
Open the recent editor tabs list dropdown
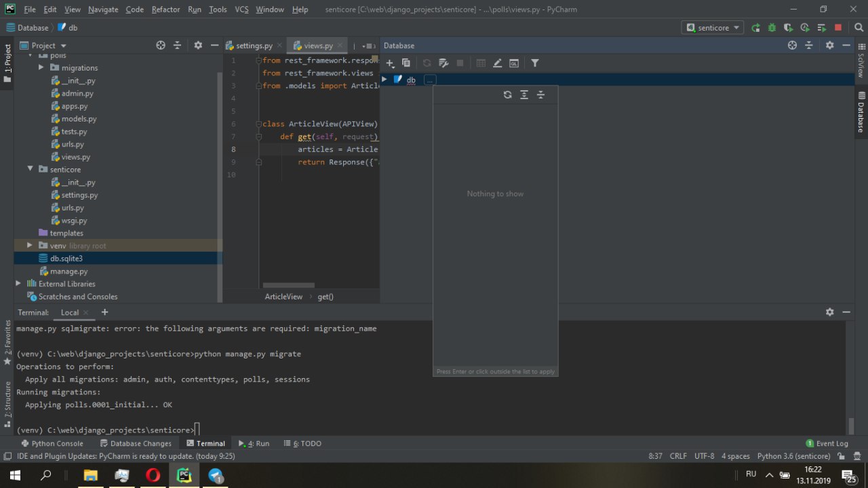(x=370, y=45)
